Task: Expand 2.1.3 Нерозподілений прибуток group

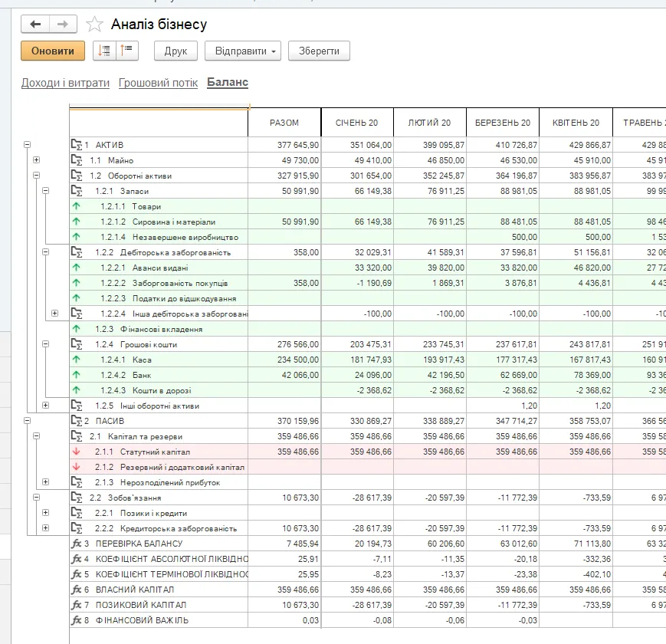Action: (46, 482)
